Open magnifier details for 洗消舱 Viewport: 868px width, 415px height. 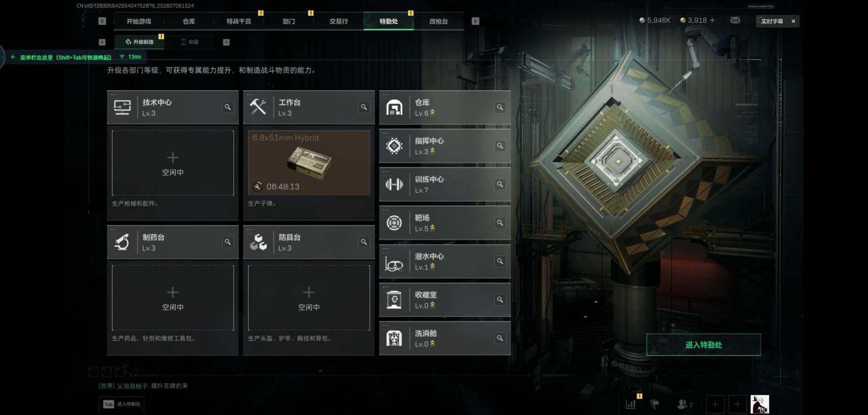point(500,338)
